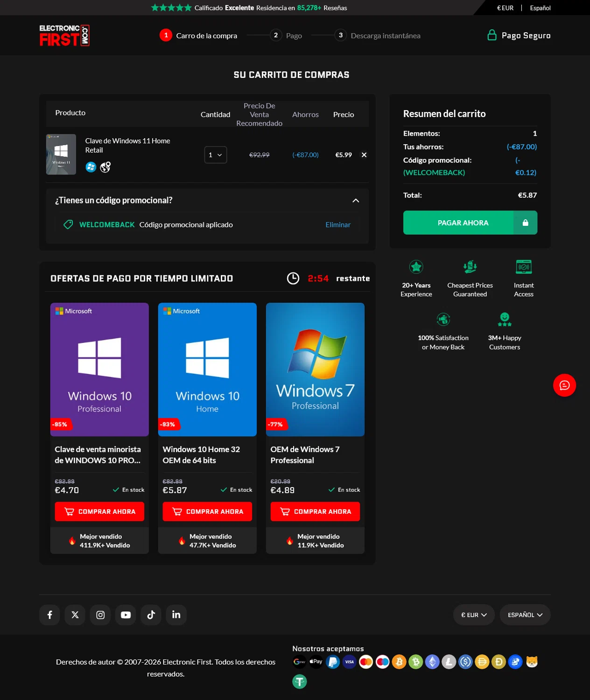This screenshot has height=700, width=590.
Task: Click the global region icon under product name
Action: (105, 167)
